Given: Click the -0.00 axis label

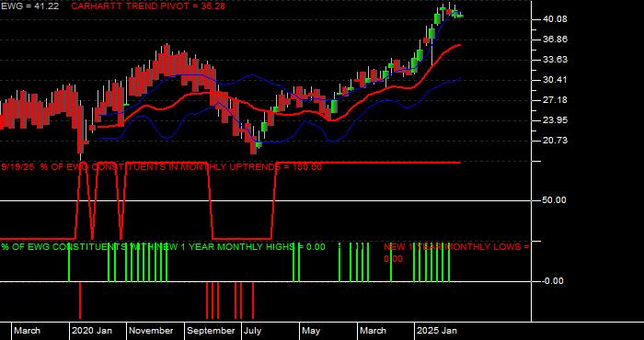Looking at the screenshot, I should (x=553, y=281).
